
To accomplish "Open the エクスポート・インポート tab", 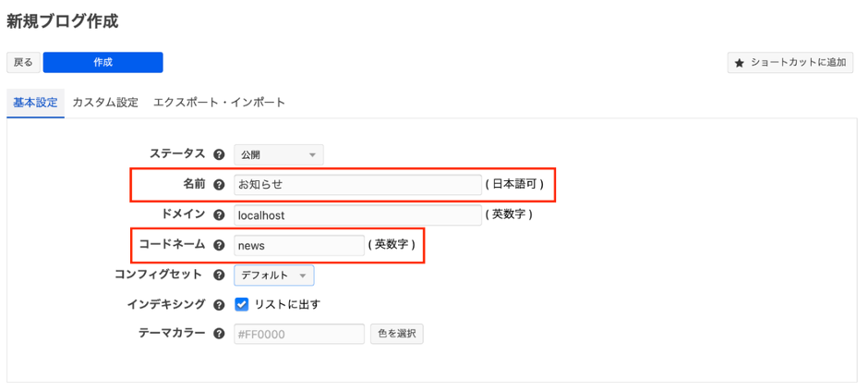I will point(219,103).
